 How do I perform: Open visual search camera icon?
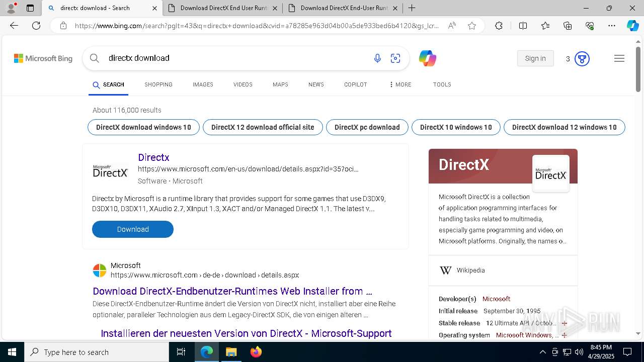395,58
